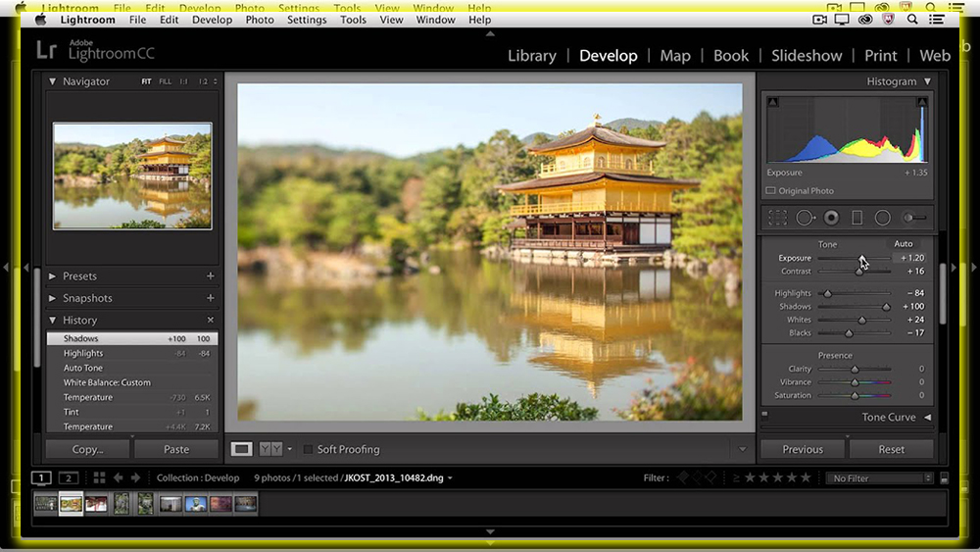The image size is (980, 552).
Task: Click the grid view icon above filmstrip
Action: pyautogui.click(x=99, y=477)
